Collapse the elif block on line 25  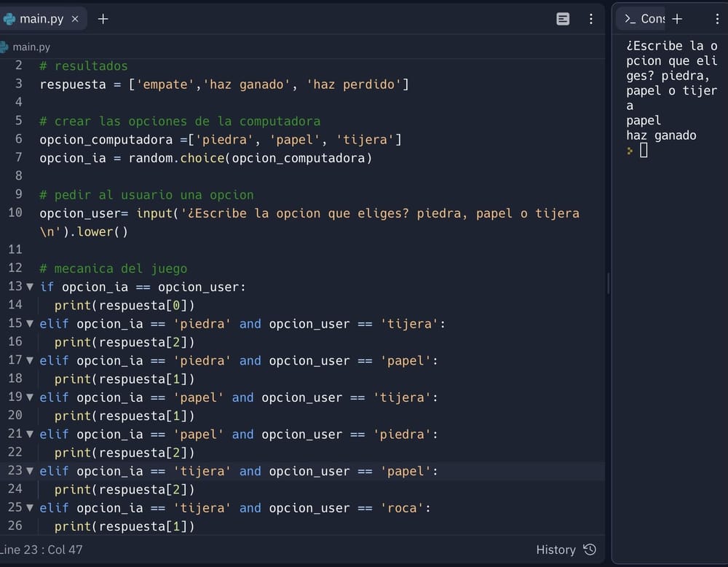point(30,507)
